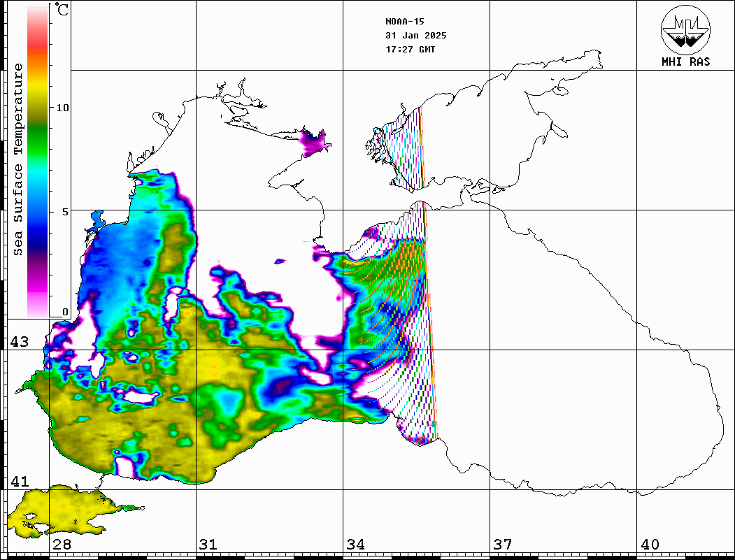Click the 'Sea Surface Temperature' vertical label

tap(17, 159)
